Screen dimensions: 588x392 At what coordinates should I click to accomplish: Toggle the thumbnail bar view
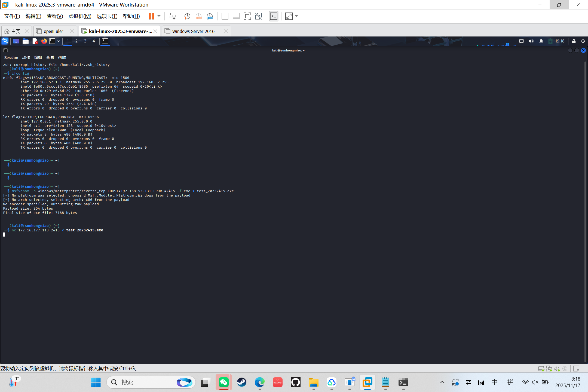[236, 16]
